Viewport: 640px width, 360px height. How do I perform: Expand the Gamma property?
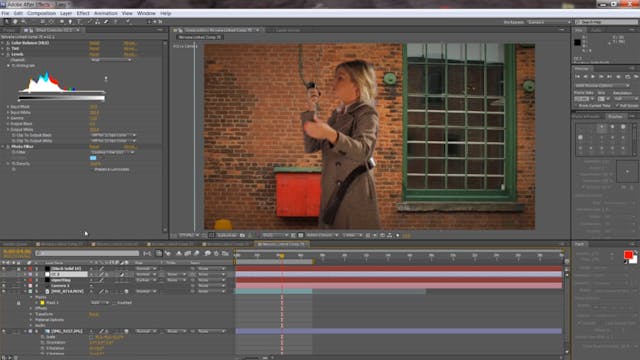click(x=8, y=118)
